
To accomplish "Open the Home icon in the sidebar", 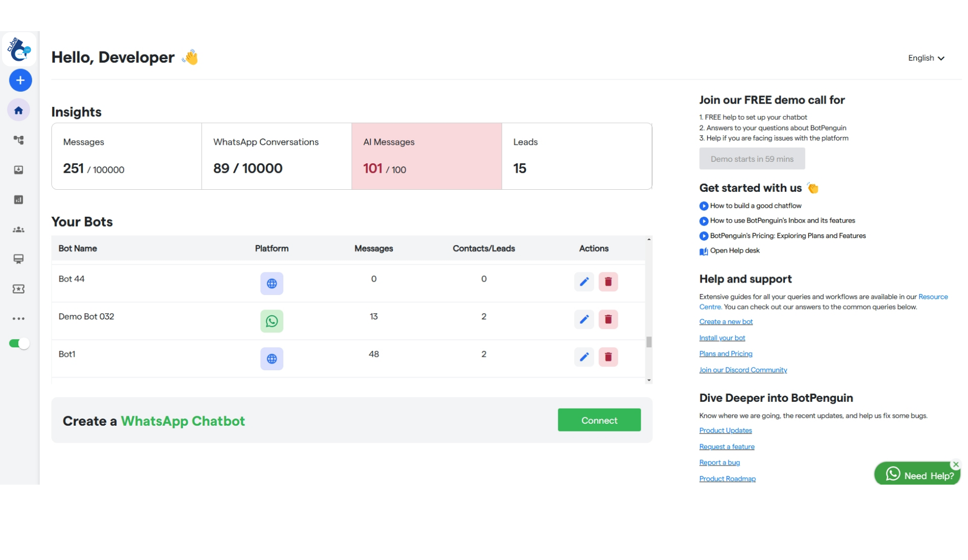I will [x=19, y=110].
